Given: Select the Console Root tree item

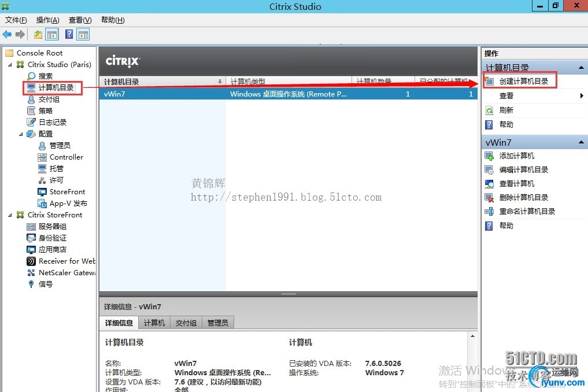Looking at the screenshot, I should point(39,53).
